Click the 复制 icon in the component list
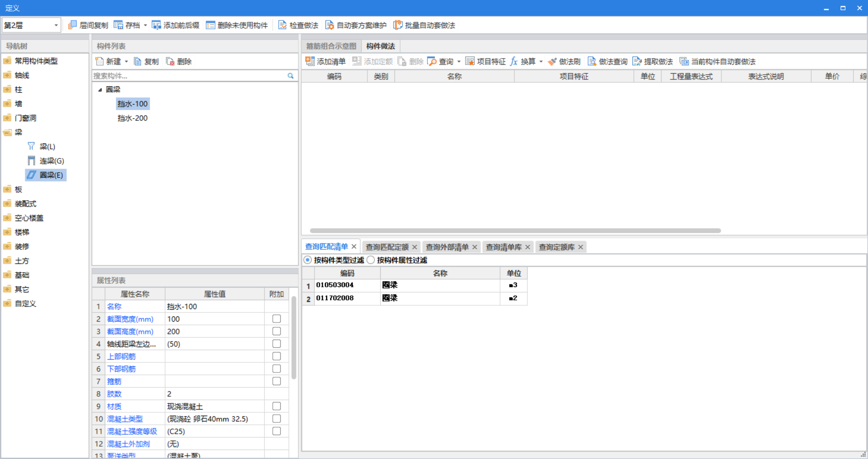 pos(138,61)
